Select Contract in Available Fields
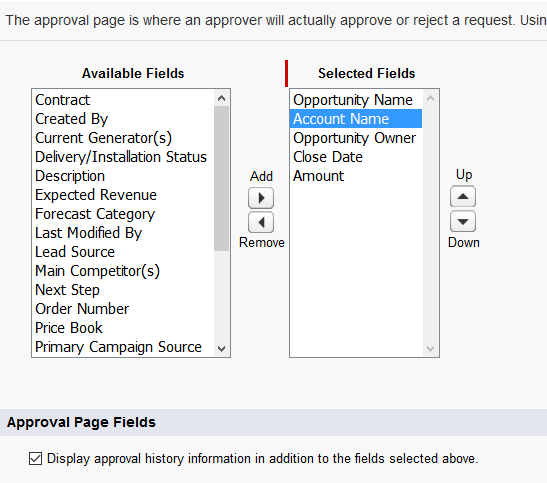Image resolution: width=547 pixels, height=483 pixels. point(123,100)
